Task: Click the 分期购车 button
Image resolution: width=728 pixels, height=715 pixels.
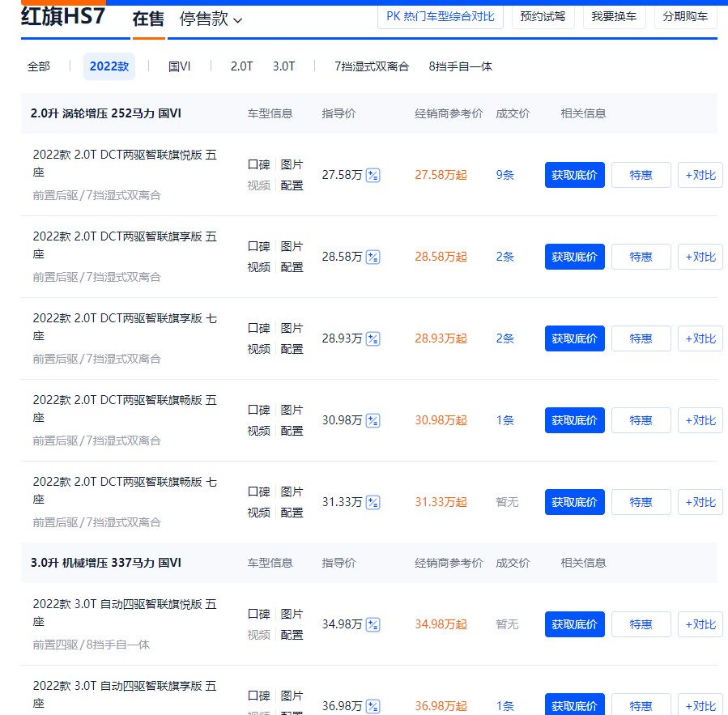Action: 685,17
